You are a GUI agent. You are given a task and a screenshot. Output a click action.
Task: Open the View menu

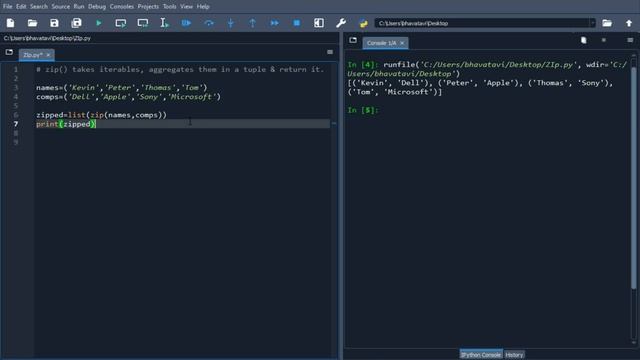tap(186, 7)
